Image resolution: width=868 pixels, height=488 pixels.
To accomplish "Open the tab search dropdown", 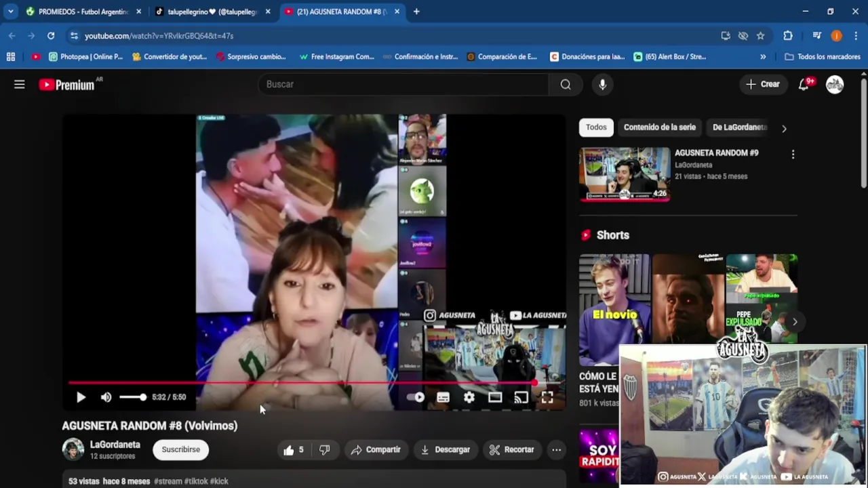I will pos(10,12).
